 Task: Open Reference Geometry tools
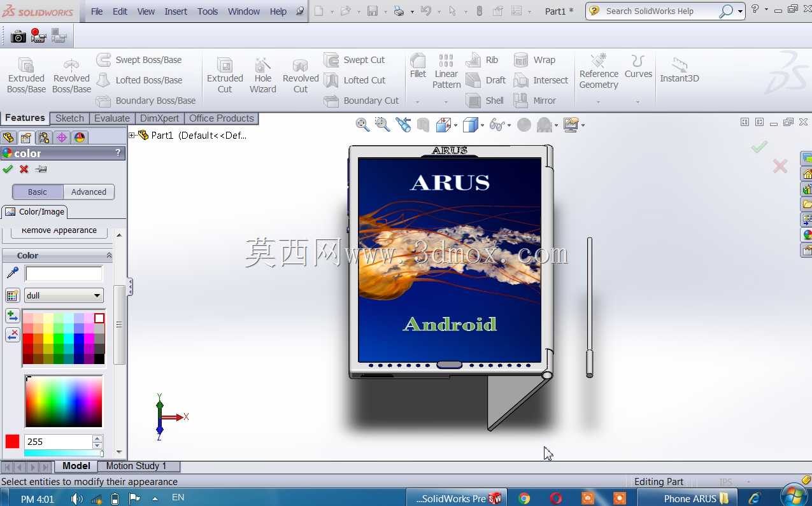[599, 71]
